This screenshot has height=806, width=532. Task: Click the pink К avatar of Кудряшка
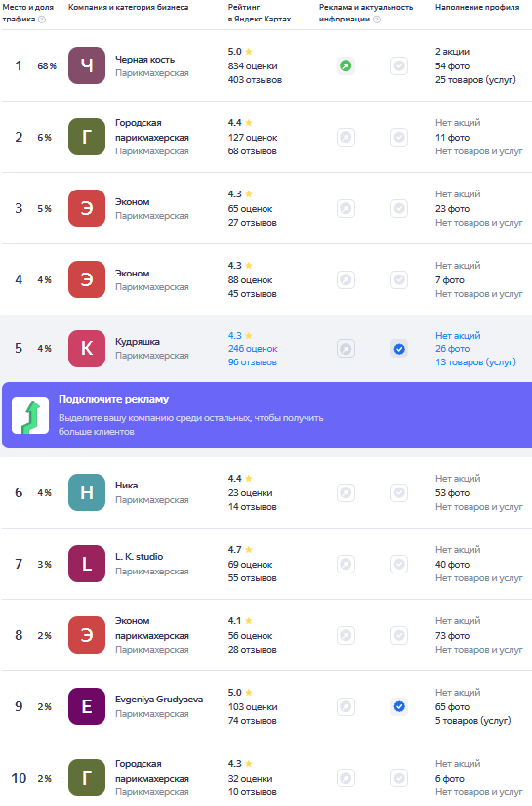click(87, 349)
